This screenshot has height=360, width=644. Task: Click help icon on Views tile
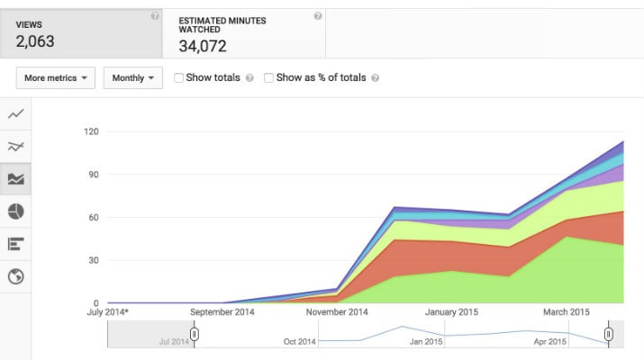[x=155, y=16]
